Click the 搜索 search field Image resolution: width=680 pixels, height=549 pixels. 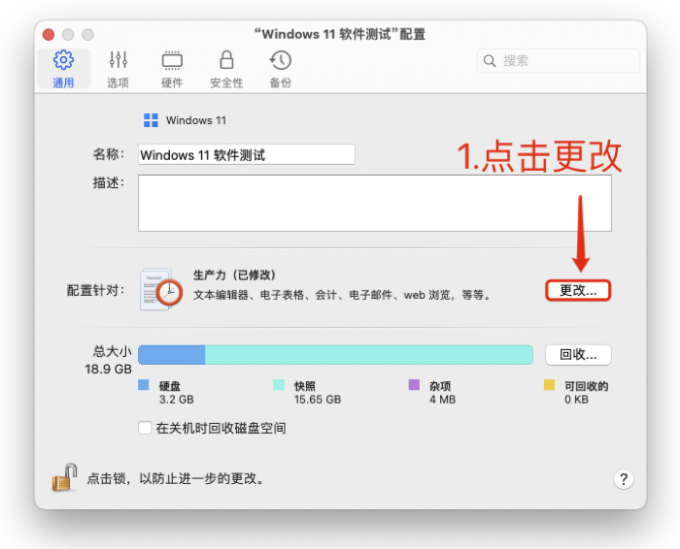558,61
